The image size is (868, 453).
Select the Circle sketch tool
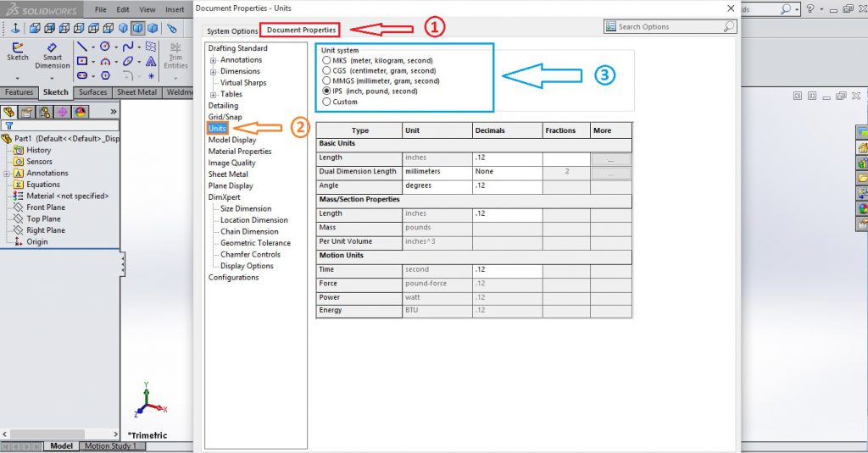(x=104, y=47)
